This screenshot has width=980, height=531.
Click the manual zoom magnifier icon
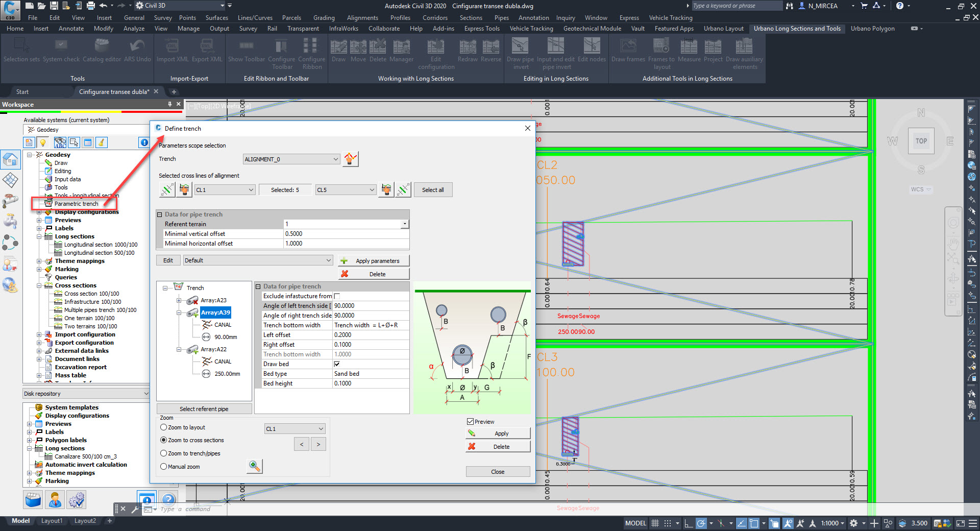click(254, 466)
